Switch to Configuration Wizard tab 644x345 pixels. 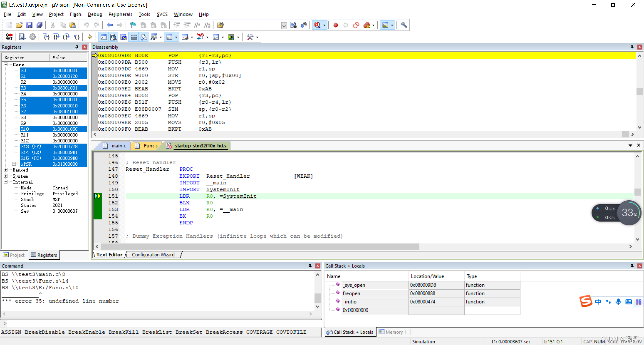[x=153, y=255]
